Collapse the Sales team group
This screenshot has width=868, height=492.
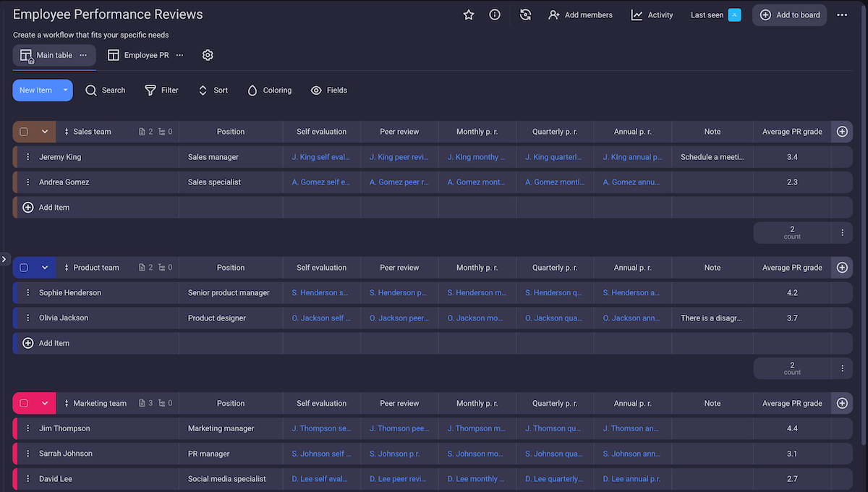pos(45,132)
